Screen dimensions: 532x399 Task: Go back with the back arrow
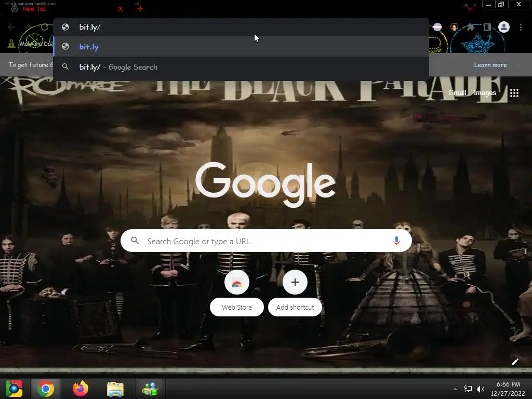pyautogui.click(x=11, y=27)
